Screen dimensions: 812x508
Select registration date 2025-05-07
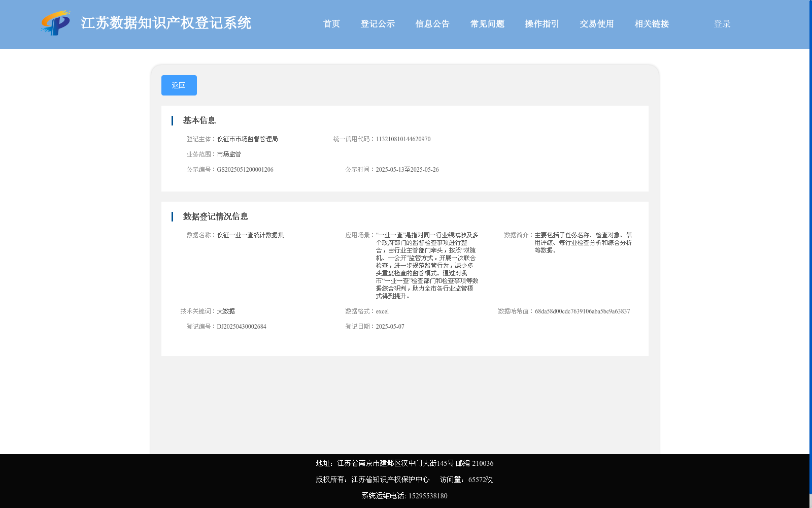click(x=390, y=327)
